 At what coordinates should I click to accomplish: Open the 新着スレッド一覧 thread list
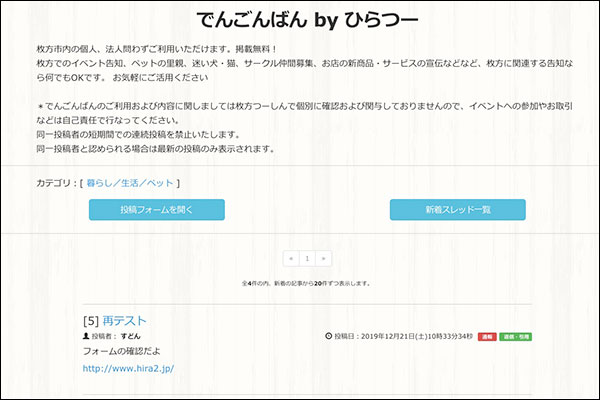coord(457,210)
